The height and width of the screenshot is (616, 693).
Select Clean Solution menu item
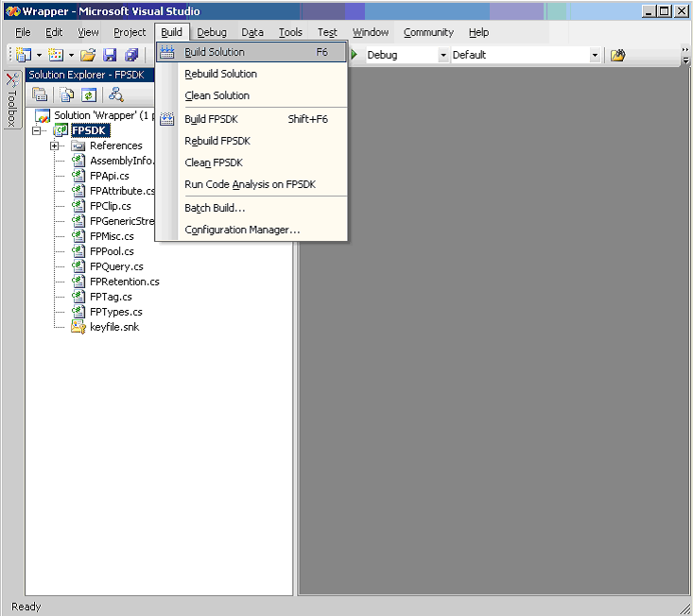click(x=251, y=95)
